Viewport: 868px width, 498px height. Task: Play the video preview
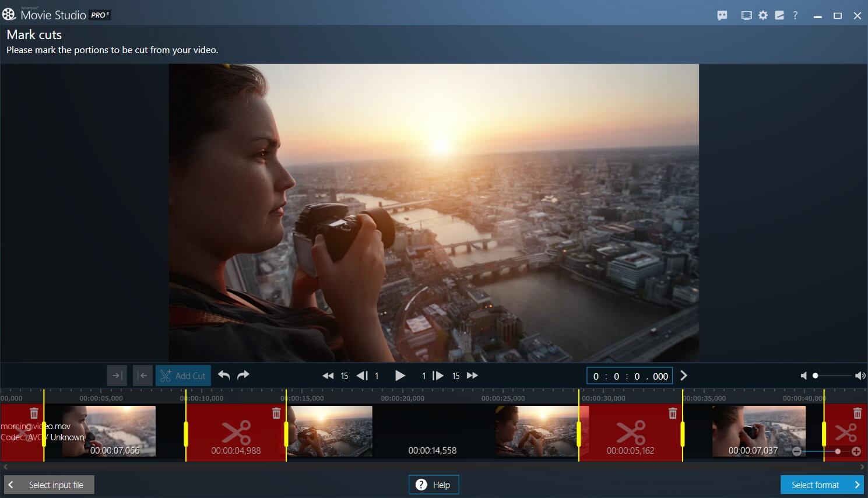(400, 376)
